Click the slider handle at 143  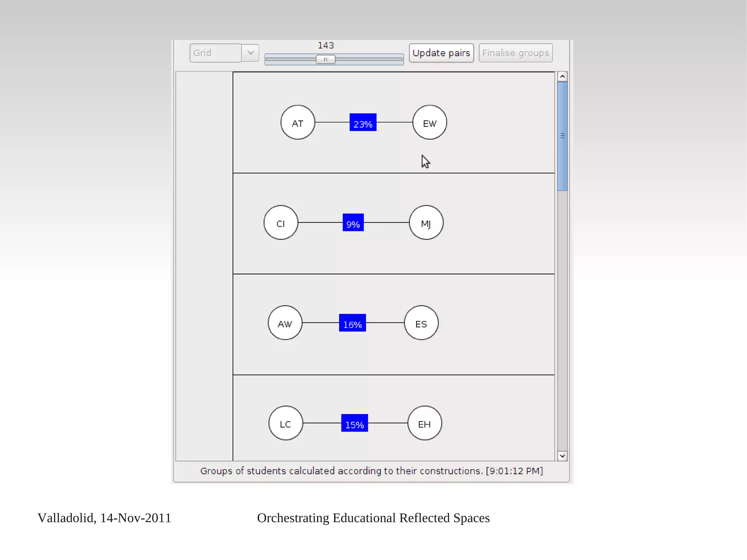point(325,59)
